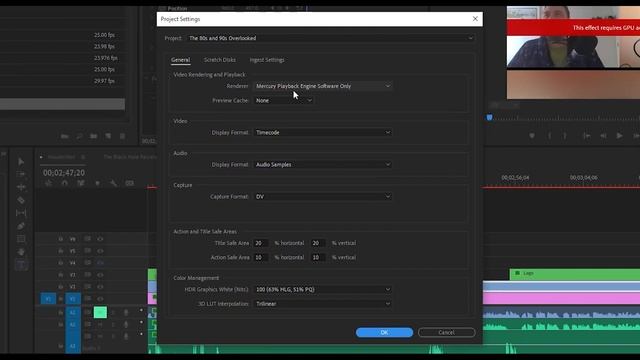Viewport: 640px width, 360px height.
Task: Toggle nest sequence insert icon in timeline
Action: (49, 183)
